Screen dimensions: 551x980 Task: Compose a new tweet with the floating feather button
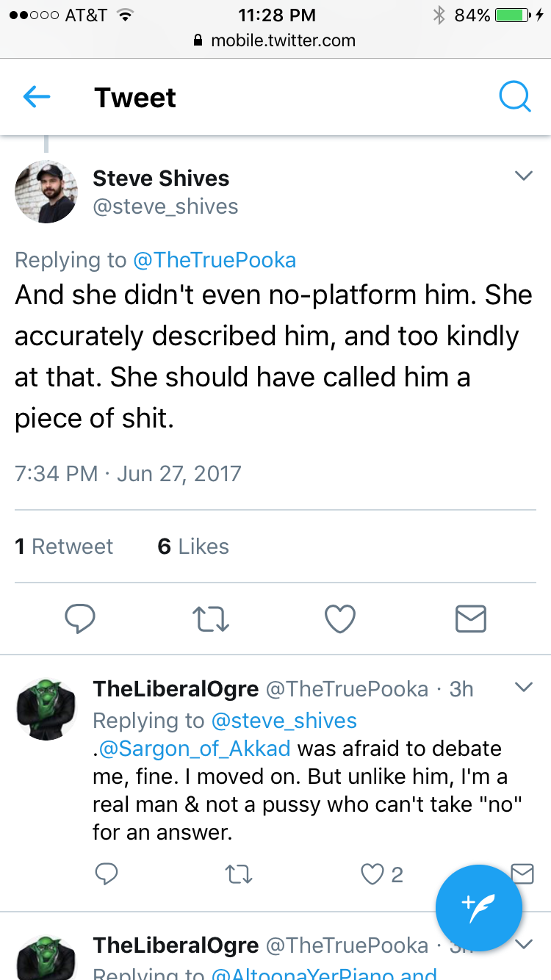pyautogui.click(x=479, y=909)
